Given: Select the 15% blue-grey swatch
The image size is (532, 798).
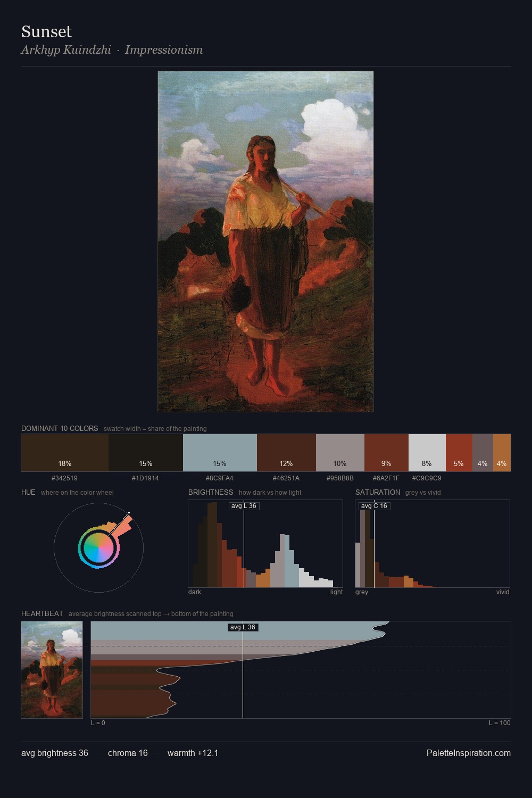Looking at the screenshot, I should tap(220, 453).
